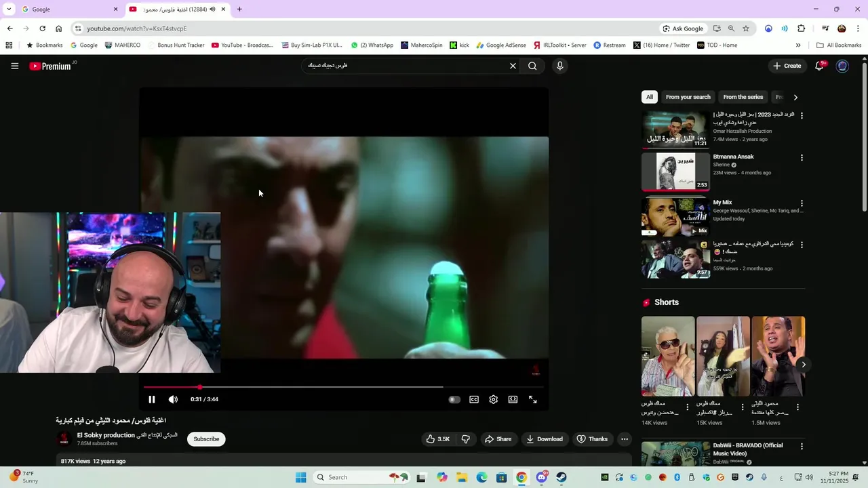Switch to theater mode
Viewport: 868px width, 488px height.
(x=513, y=399)
